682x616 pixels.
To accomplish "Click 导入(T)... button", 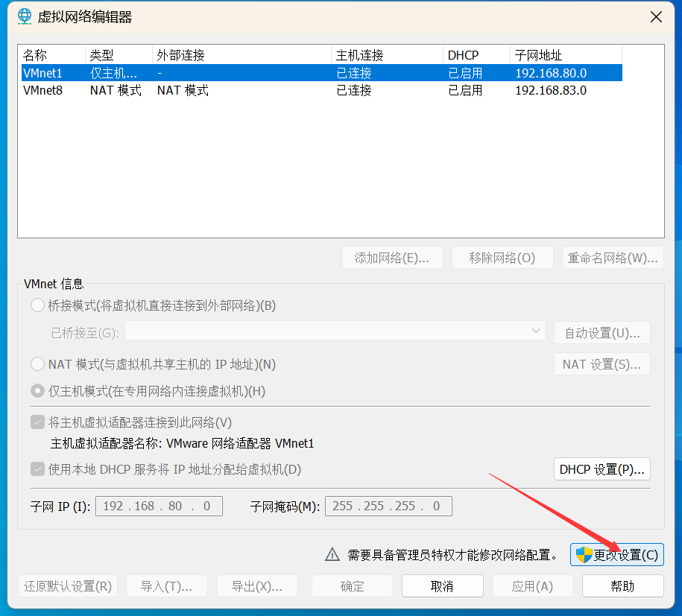I will (x=166, y=586).
